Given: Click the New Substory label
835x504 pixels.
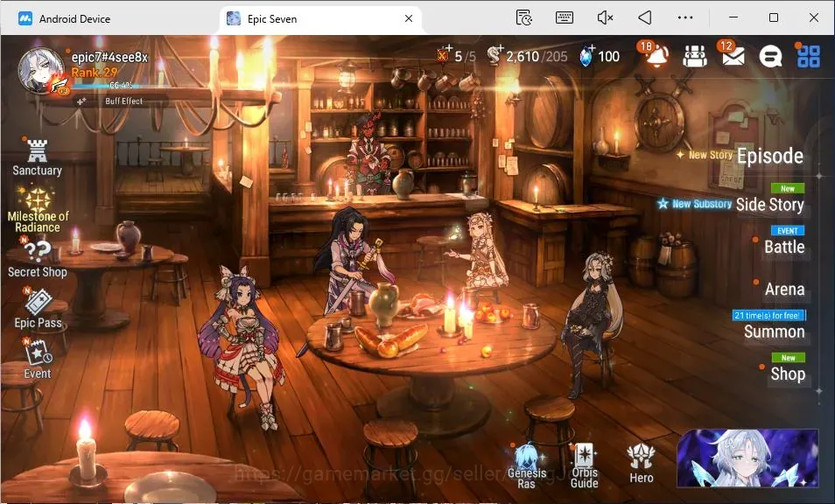Looking at the screenshot, I should click(702, 204).
